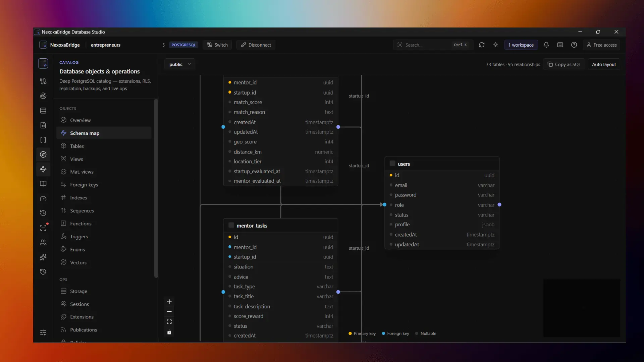The width and height of the screenshot is (644, 362).
Task: Open the connections icon in the left rail
Action: click(43, 81)
